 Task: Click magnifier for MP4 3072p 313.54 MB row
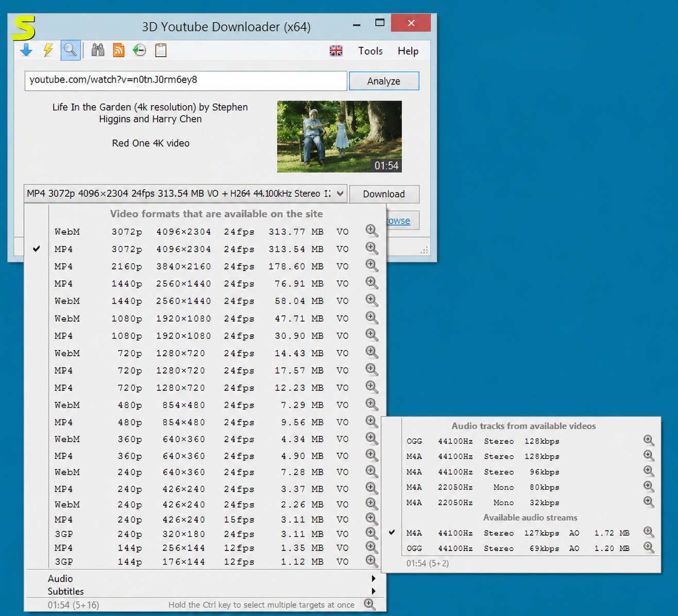pyautogui.click(x=371, y=248)
